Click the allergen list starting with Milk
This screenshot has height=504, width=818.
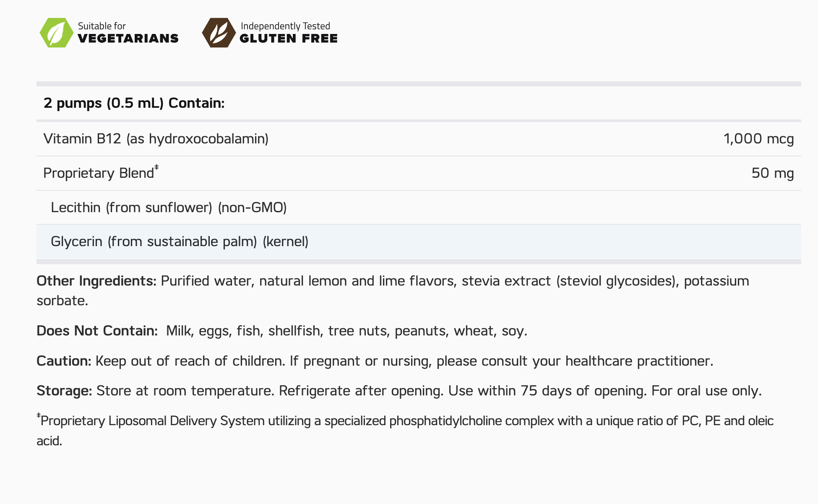(346, 331)
